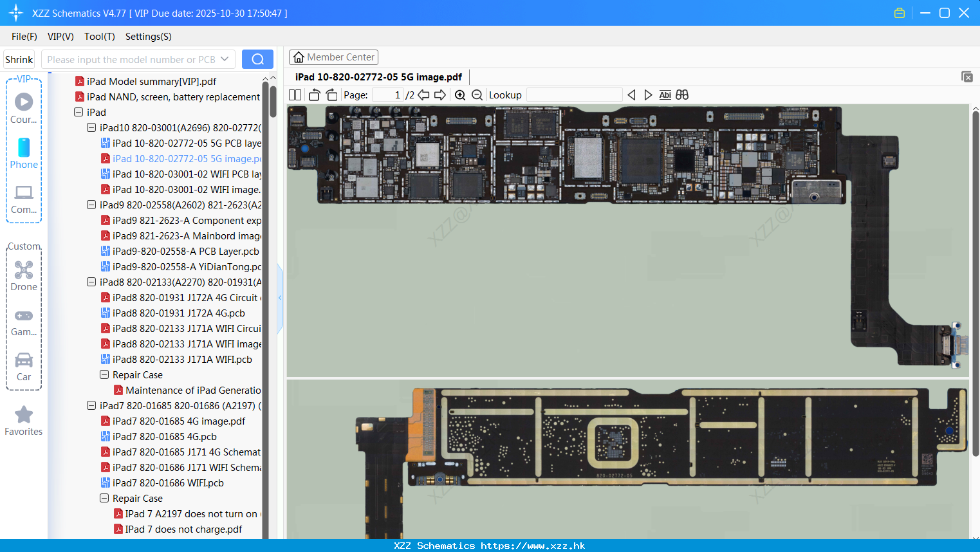Viewport: 980px width, 552px height.
Task: Open the VIP(V) menu
Action: click(60, 37)
